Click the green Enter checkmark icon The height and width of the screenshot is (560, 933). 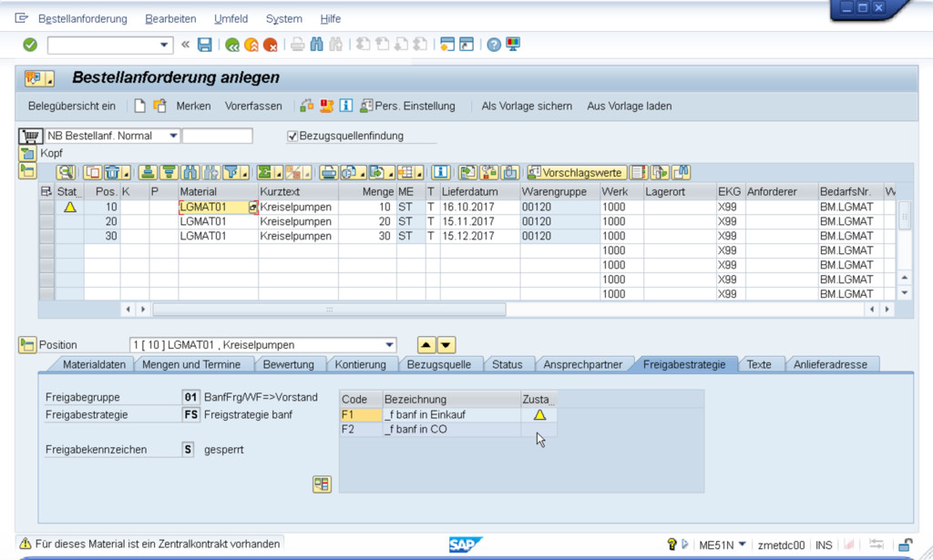pos(30,45)
